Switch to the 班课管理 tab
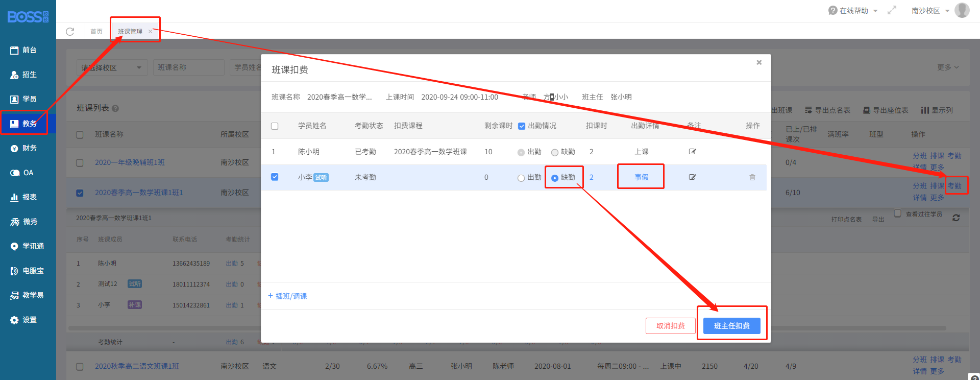Screen dimensions: 980x380 [x=130, y=32]
